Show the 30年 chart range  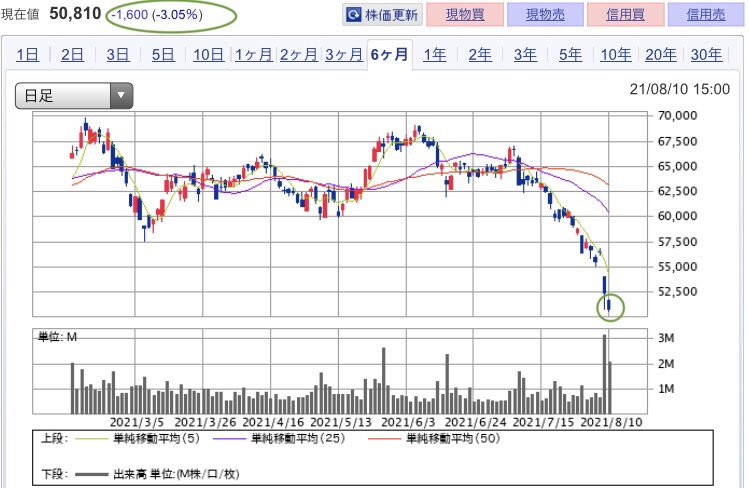(x=706, y=55)
